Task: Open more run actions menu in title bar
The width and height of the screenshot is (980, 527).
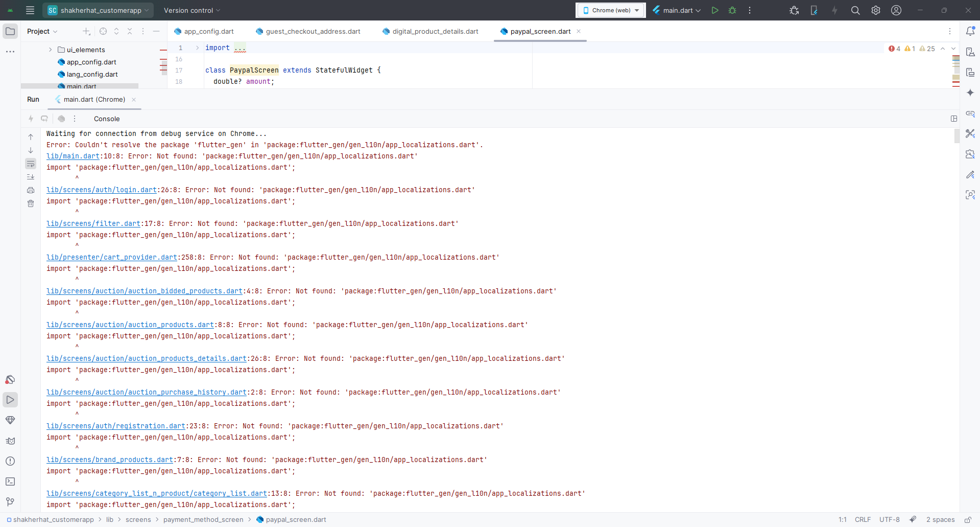Action: pyautogui.click(x=750, y=10)
